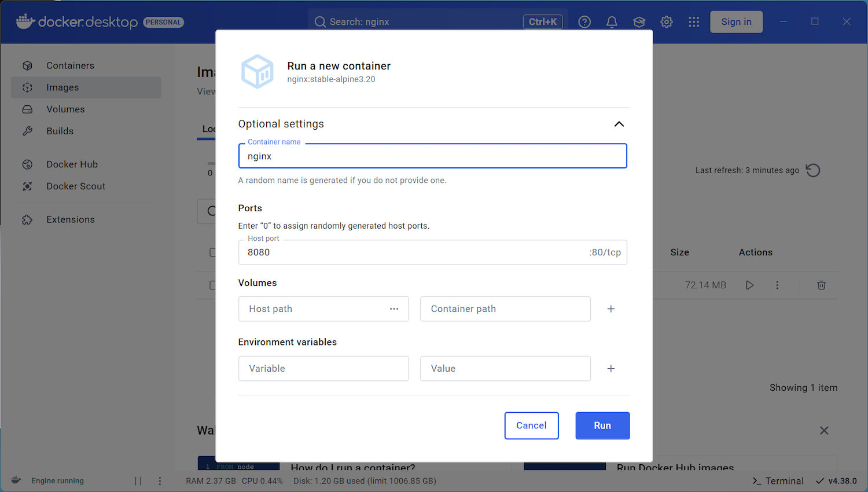This screenshot has width=868, height=492.
Task: Delete the image with the trash icon
Action: [x=821, y=285]
